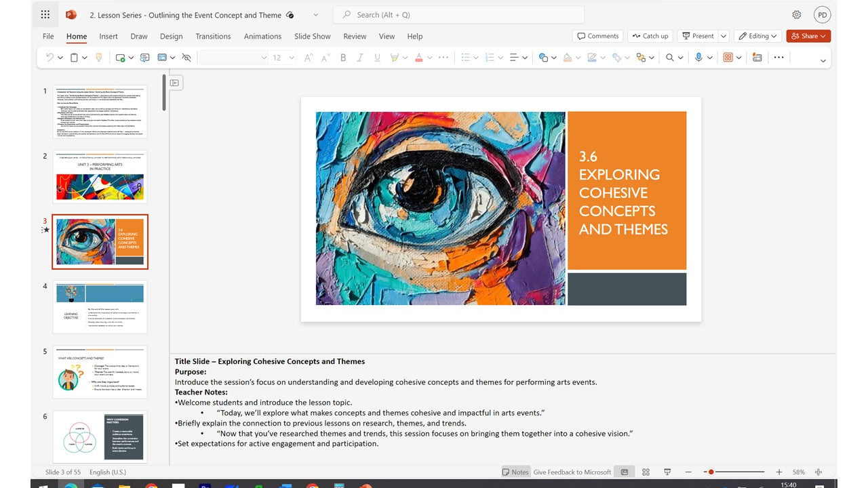
Task: Open the Settings gear icon
Action: click(797, 15)
